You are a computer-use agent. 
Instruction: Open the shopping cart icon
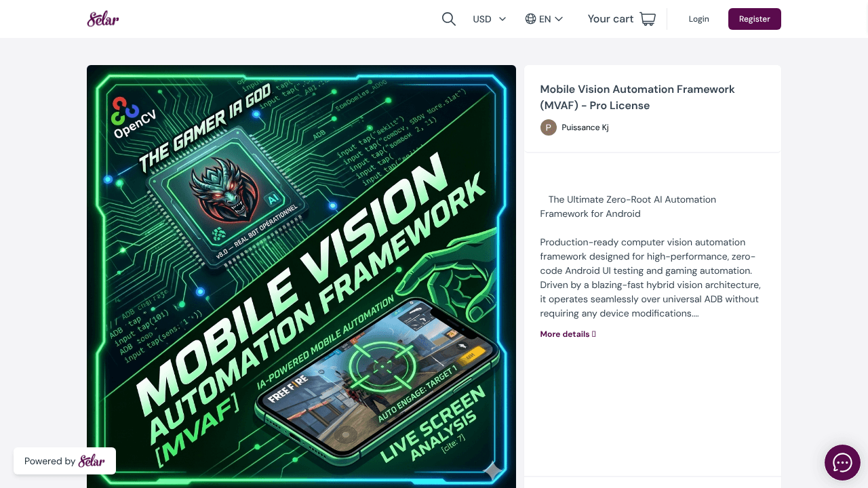click(648, 19)
